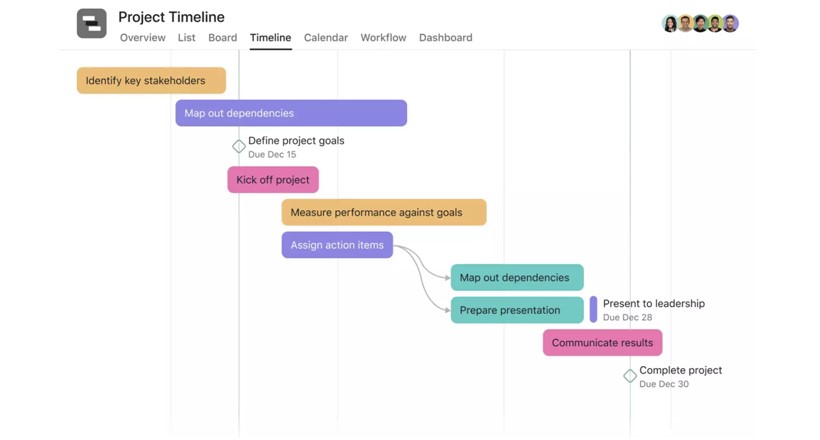Select the Communicate results task bar

[x=602, y=343]
